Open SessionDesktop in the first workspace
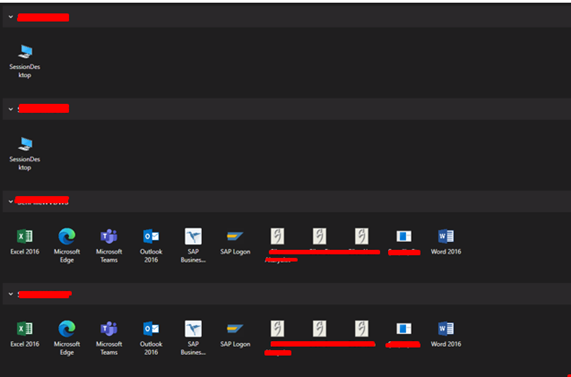The width and height of the screenshot is (571, 377). (25, 60)
